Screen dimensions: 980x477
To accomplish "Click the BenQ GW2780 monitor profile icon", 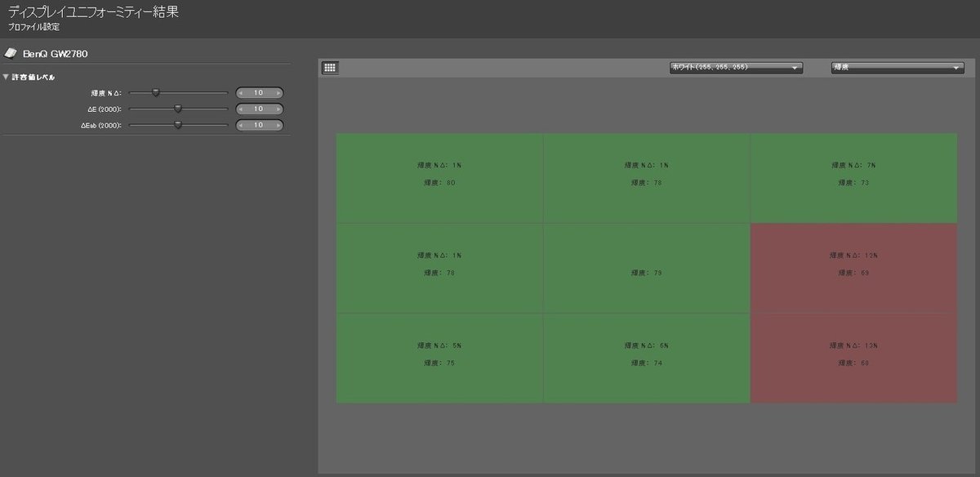I will click(x=11, y=54).
